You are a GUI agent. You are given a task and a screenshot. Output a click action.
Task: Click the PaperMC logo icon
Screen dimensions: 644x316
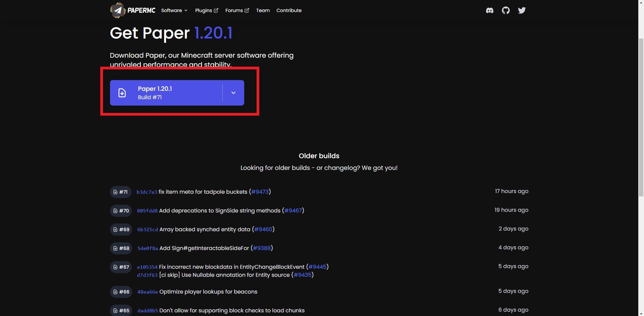click(x=117, y=10)
